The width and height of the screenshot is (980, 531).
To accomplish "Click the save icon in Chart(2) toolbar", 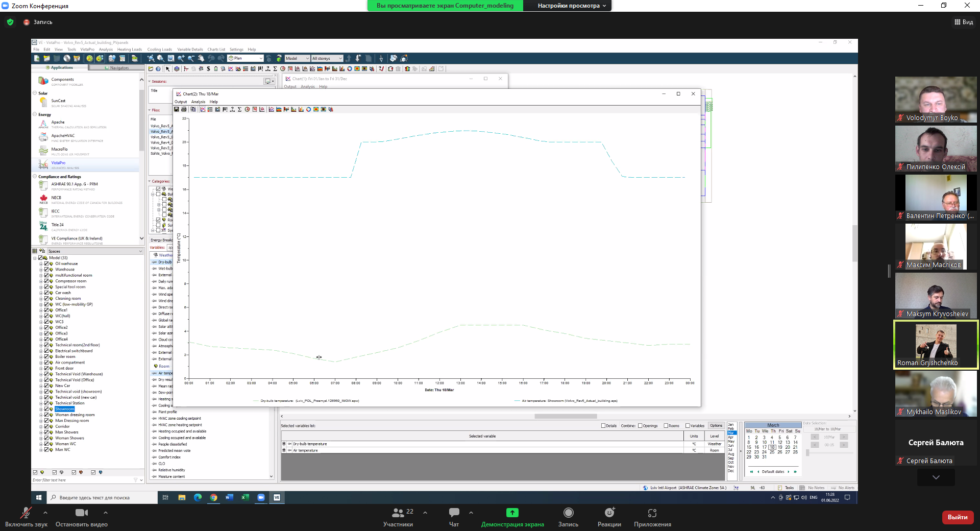I will tap(177, 109).
